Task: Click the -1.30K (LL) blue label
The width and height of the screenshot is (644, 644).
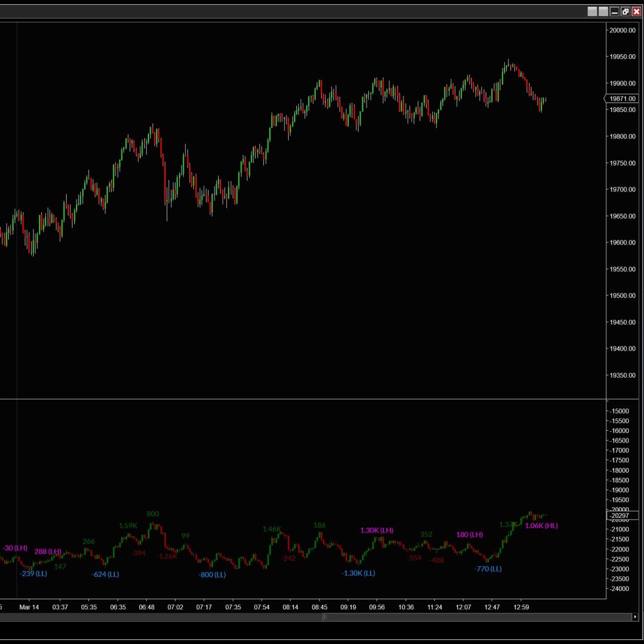Action: click(358, 573)
